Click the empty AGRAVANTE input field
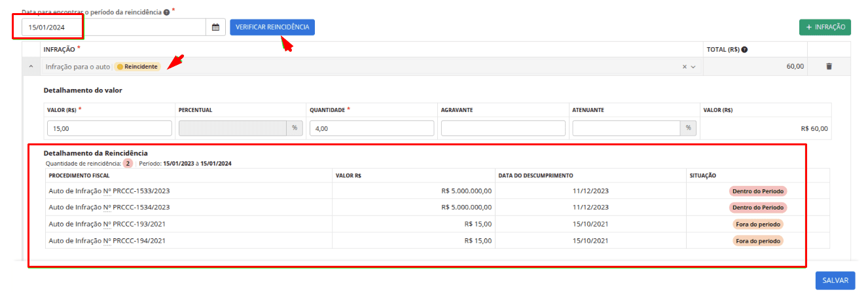868x292 pixels. pos(503,128)
